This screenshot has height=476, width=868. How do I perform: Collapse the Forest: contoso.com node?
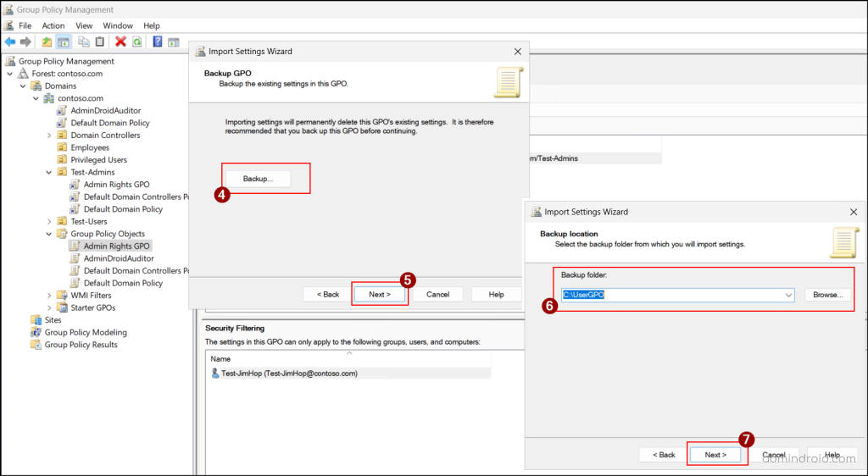pos(10,74)
